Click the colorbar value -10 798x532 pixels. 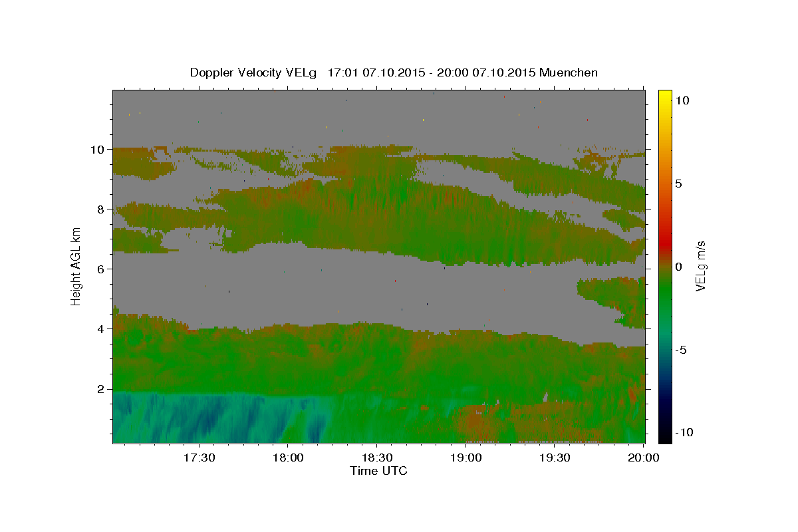[684, 433]
